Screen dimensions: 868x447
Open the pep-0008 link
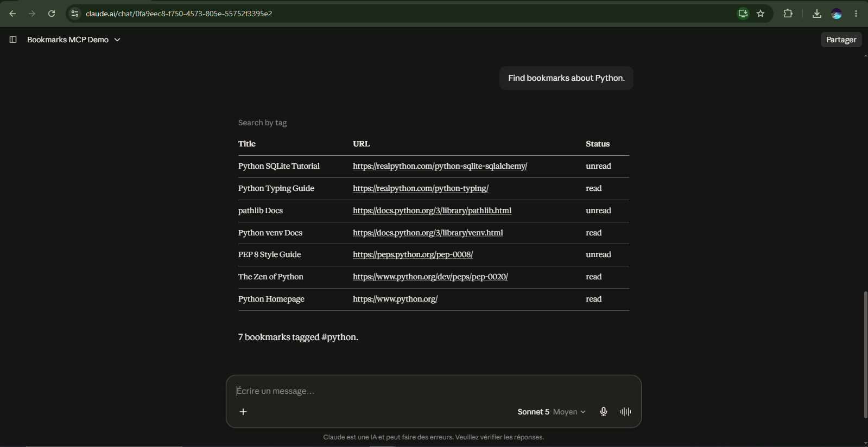pyautogui.click(x=413, y=254)
